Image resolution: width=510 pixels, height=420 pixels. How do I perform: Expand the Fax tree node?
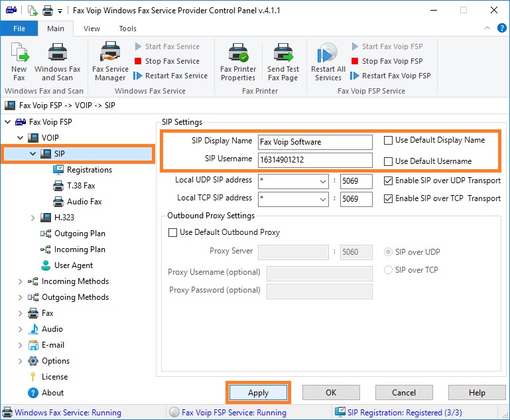tap(20, 313)
